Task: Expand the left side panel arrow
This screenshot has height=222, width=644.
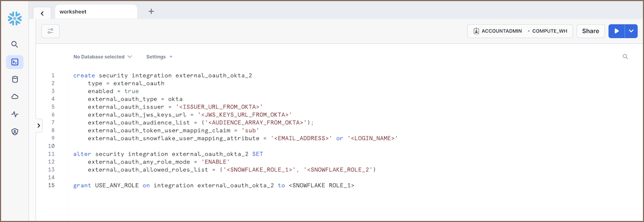Action: 39,125
